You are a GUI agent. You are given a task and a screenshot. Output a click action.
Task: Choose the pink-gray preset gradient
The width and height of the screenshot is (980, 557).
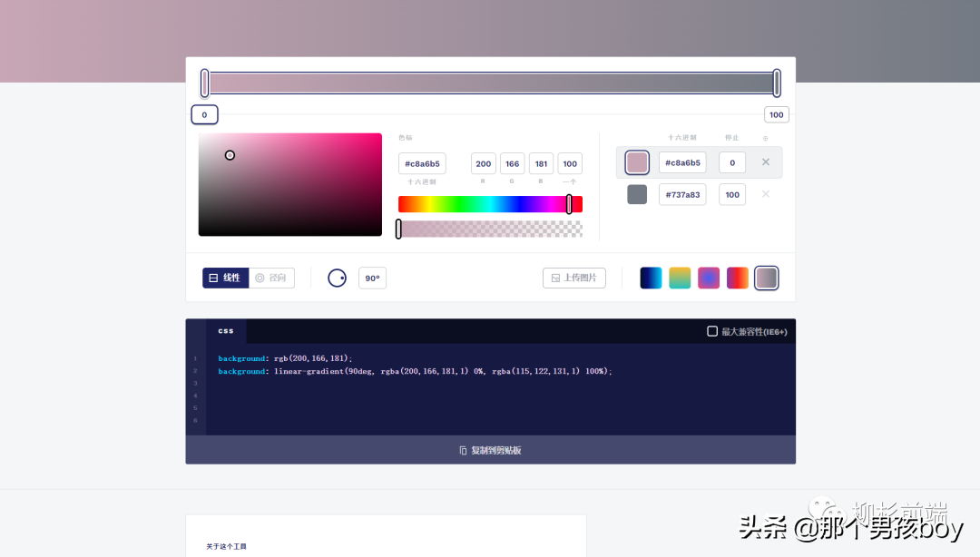point(766,278)
